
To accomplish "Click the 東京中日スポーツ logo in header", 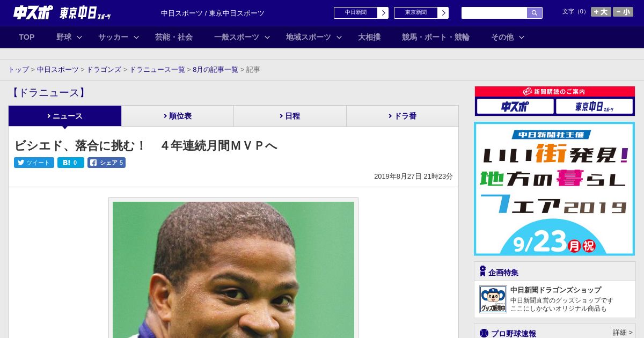I will (x=85, y=13).
